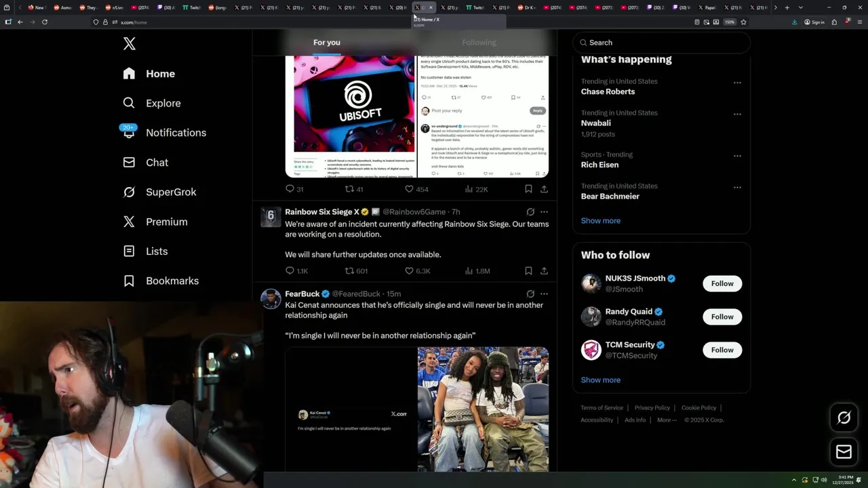Open FearBuck profile avatar
The image size is (868, 488).
(271, 299)
